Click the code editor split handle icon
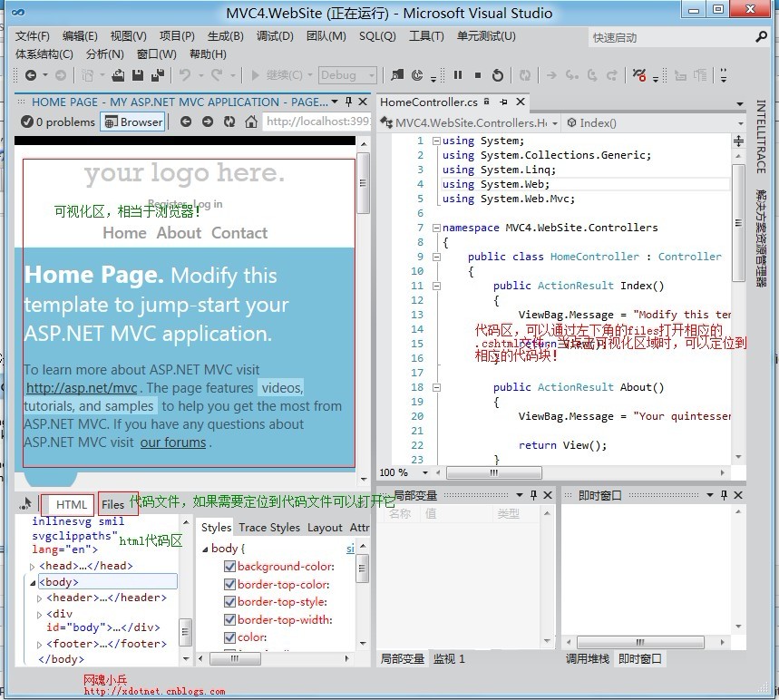779x700 pixels. [x=739, y=141]
